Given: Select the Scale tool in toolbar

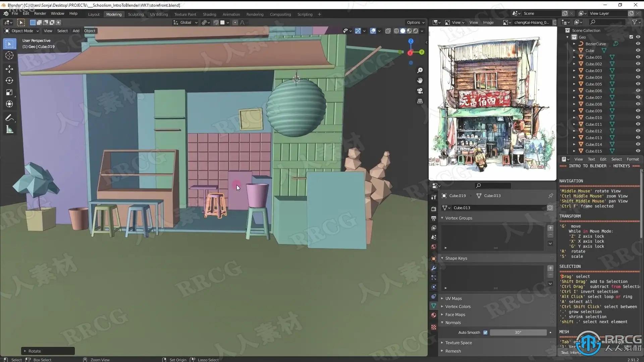Looking at the screenshot, I should [9, 93].
